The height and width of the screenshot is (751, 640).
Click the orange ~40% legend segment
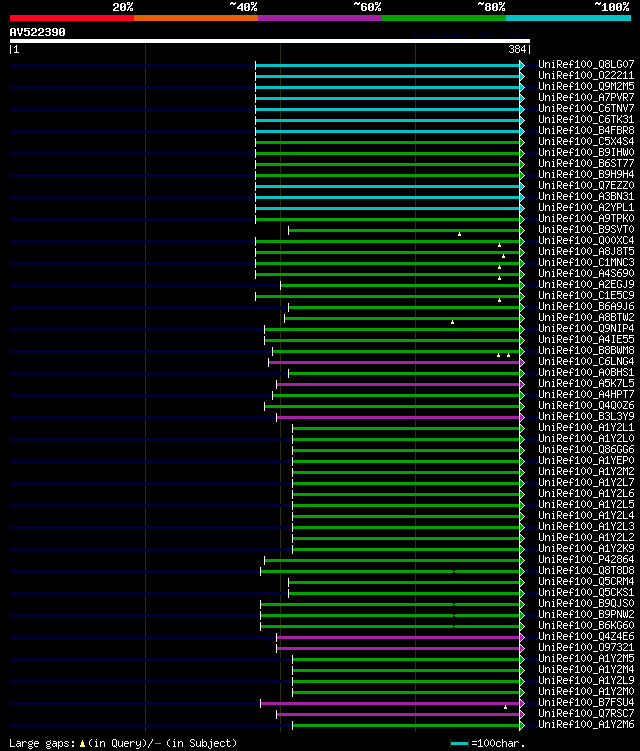tap(196, 18)
